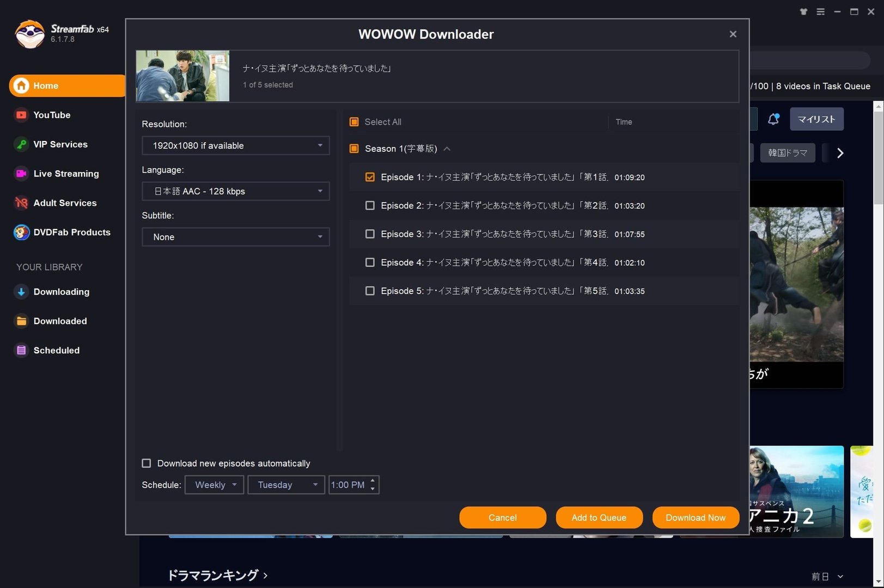Click the アニカ2 poster thumbnail
The width and height of the screenshot is (884, 588).
click(796, 492)
